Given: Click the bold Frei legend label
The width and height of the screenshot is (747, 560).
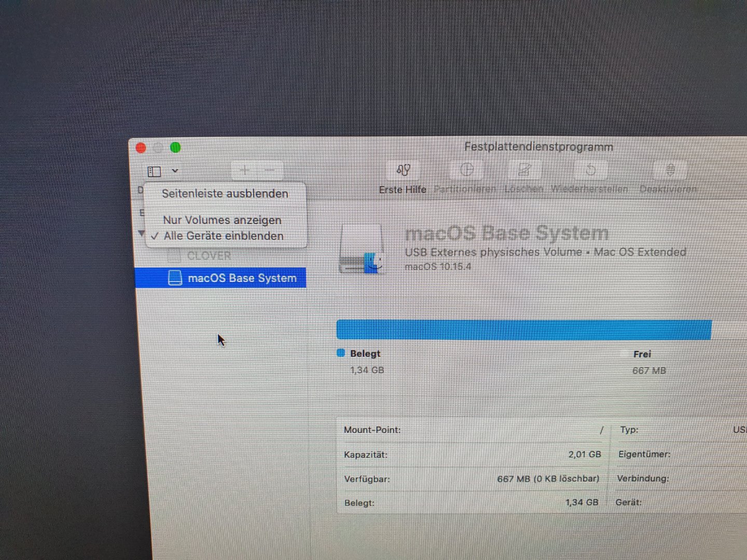Looking at the screenshot, I should [642, 354].
